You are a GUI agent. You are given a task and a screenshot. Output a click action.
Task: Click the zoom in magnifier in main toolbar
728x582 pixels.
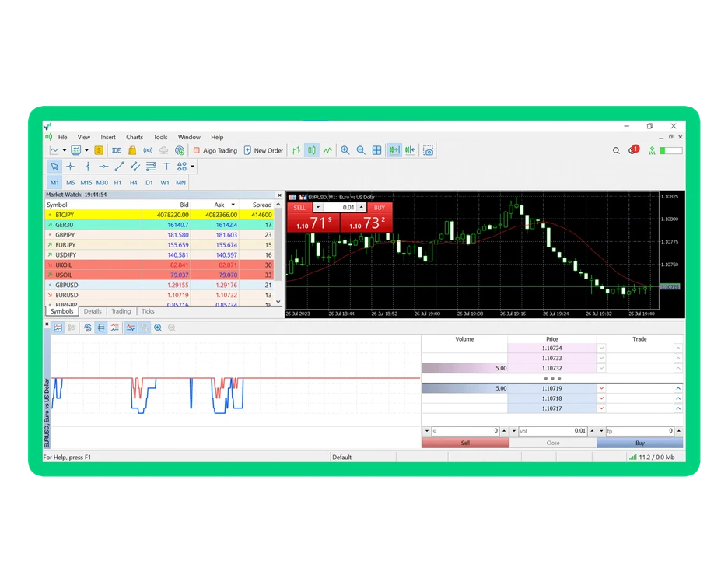345,150
